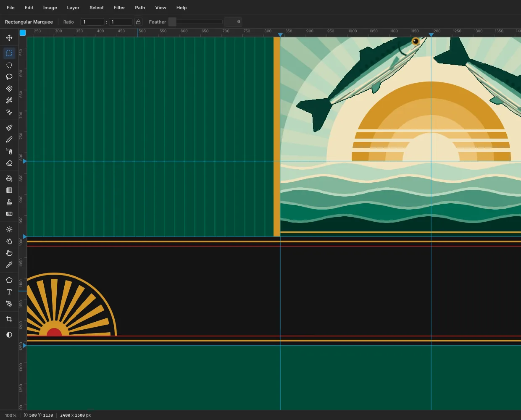The width and height of the screenshot is (521, 420).
Task: Select the Polygon shape tool
Action: coord(9,280)
